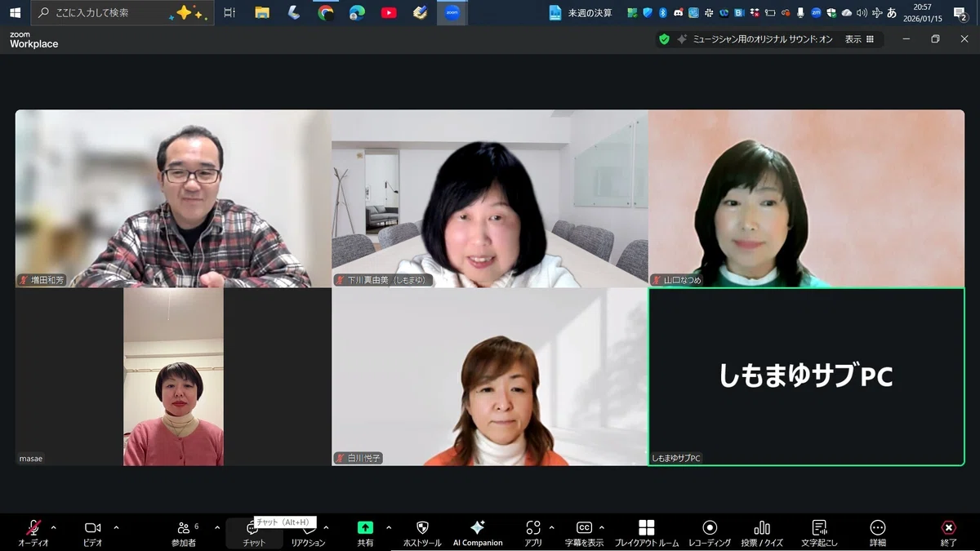Click the Bluetooth tray icon
Screen dimensions: 980x551
coord(662,13)
